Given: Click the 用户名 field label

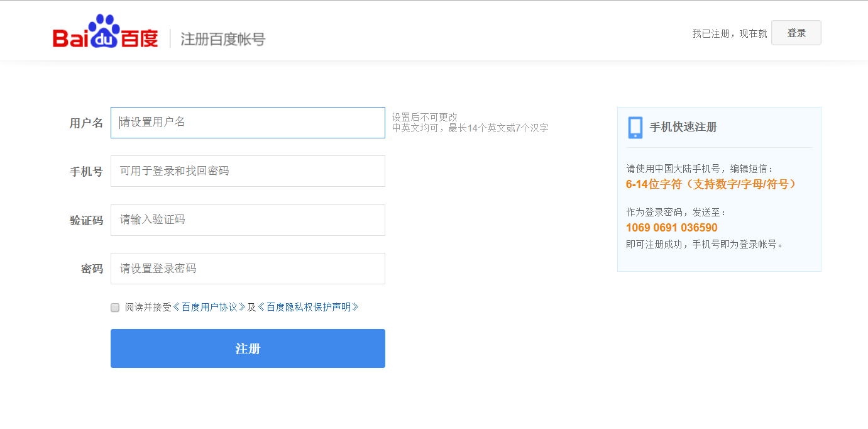Looking at the screenshot, I should [x=86, y=123].
